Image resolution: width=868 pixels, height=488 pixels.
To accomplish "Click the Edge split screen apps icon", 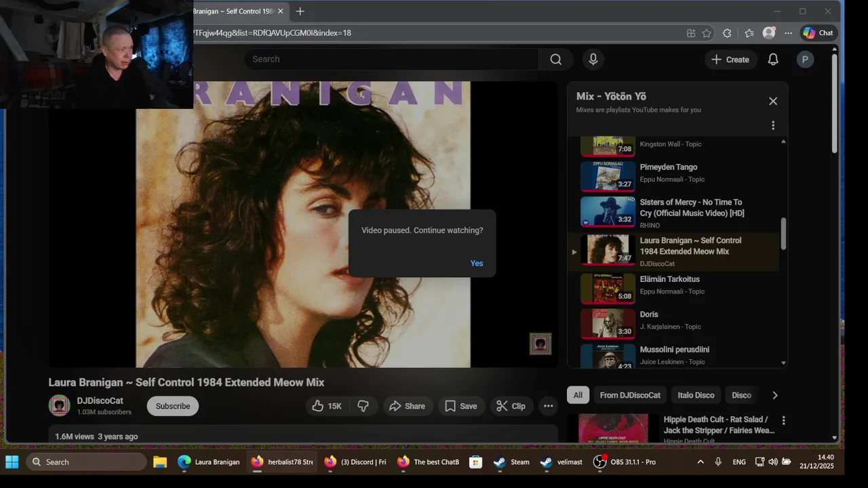I will point(691,33).
